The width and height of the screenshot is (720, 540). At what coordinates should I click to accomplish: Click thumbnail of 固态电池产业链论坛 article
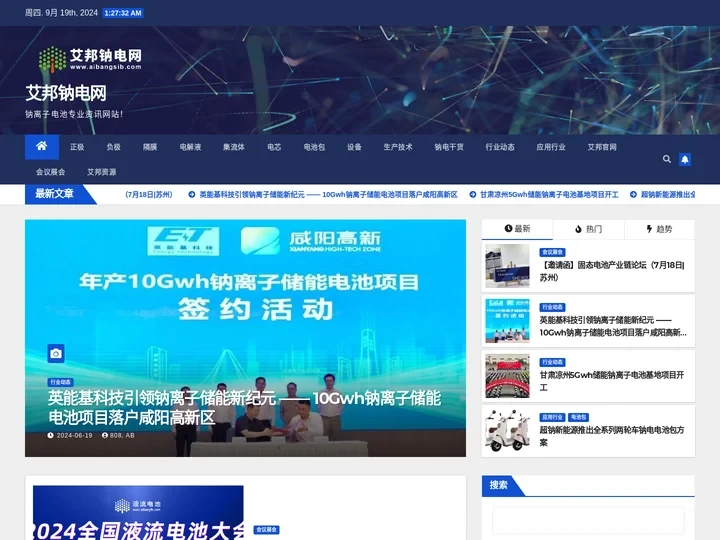point(507,266)
